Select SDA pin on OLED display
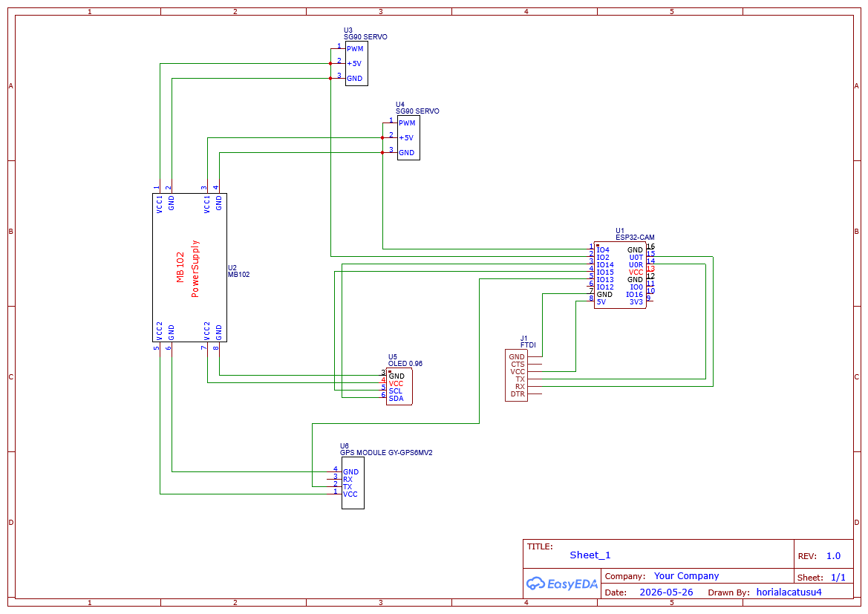 (396, 399)
